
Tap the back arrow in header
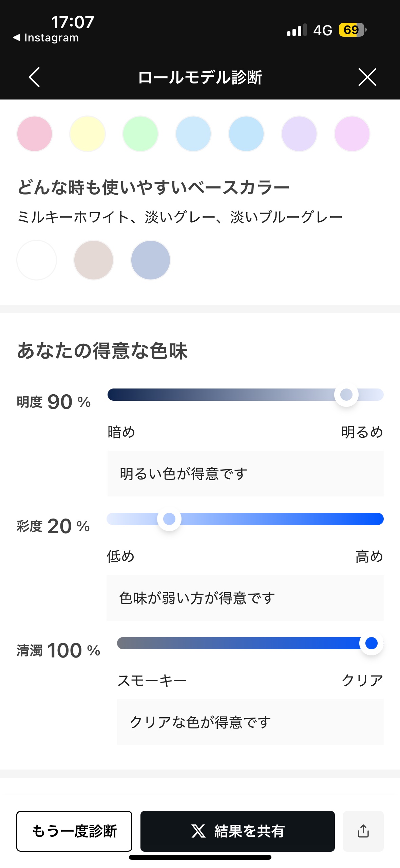[x=34, y=77]
